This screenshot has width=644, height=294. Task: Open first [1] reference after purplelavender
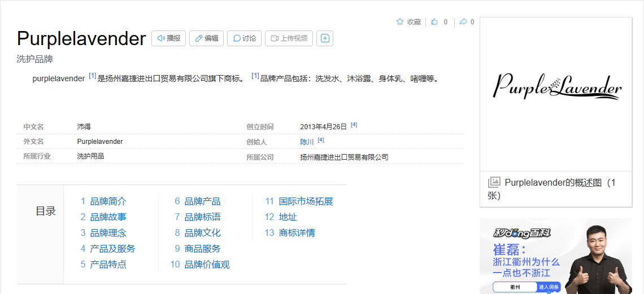pos(93,76)
